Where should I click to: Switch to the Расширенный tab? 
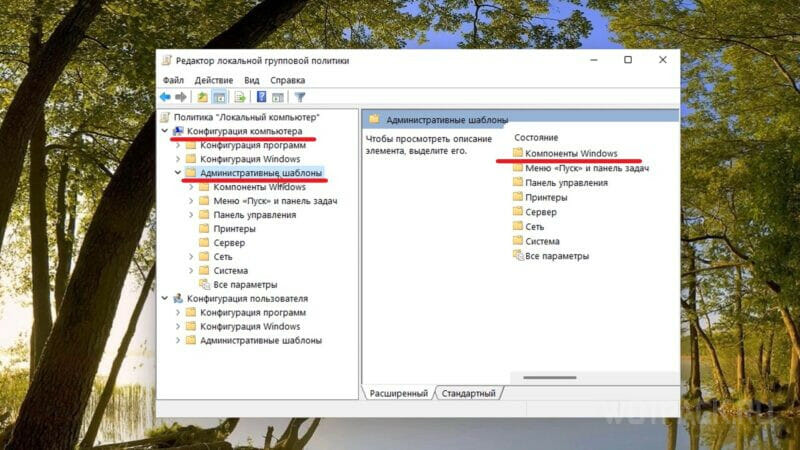pyautogui.click(x=398, y=393)
